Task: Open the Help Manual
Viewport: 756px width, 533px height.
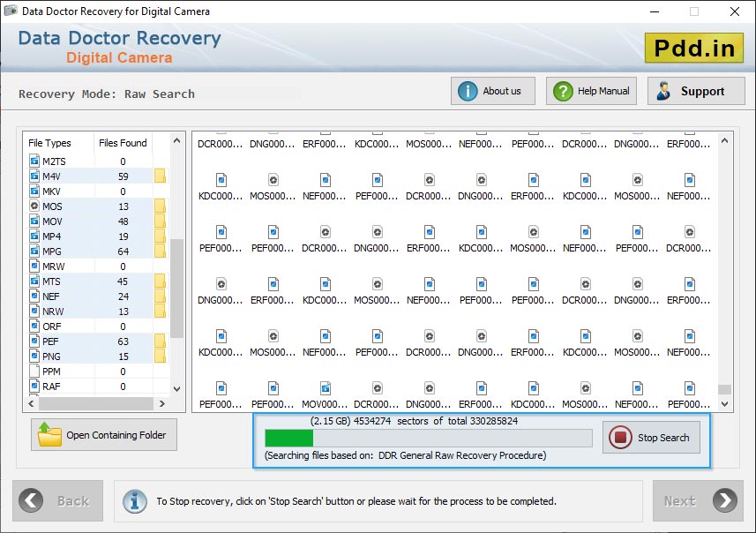Action: [591, 91]
